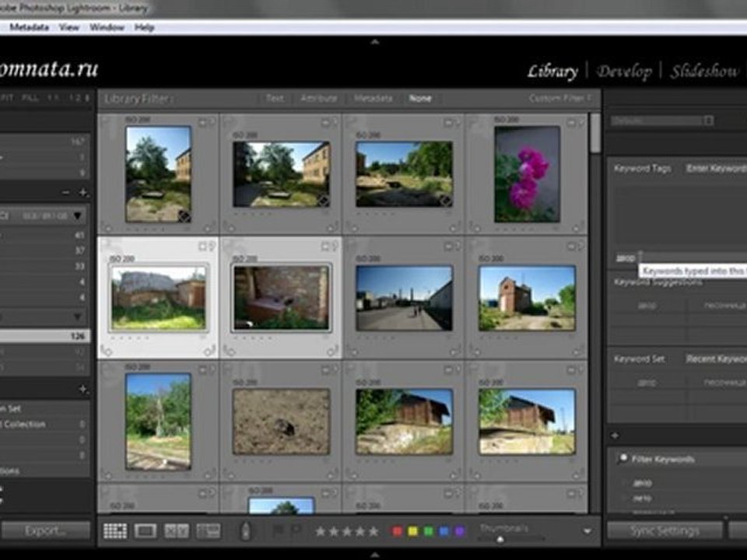Open Compare view (XY) in toolbar
Viewport: 747px width, 560px height.
point(177,531)
